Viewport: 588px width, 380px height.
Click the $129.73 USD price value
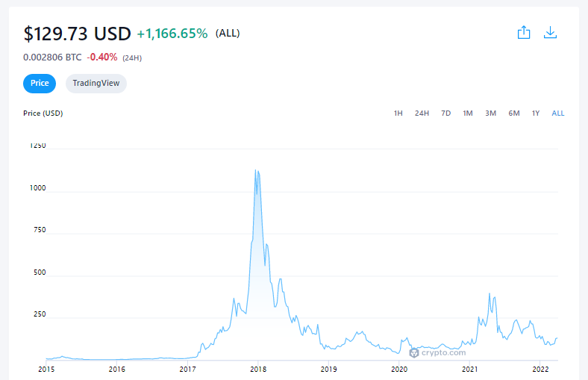tap(78, 34)
